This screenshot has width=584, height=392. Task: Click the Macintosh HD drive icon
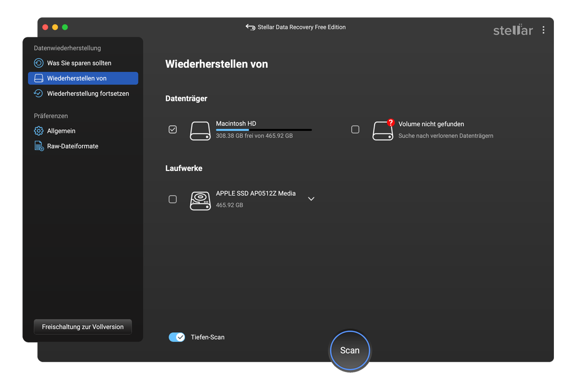[200, 129]
